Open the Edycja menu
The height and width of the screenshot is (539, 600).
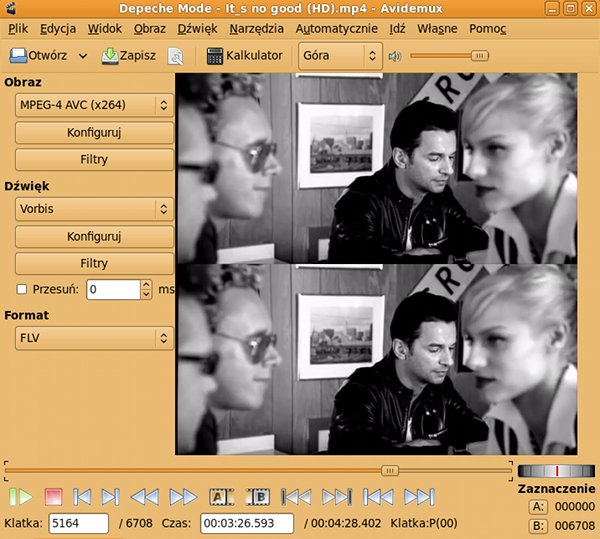(x=58, y=29)
